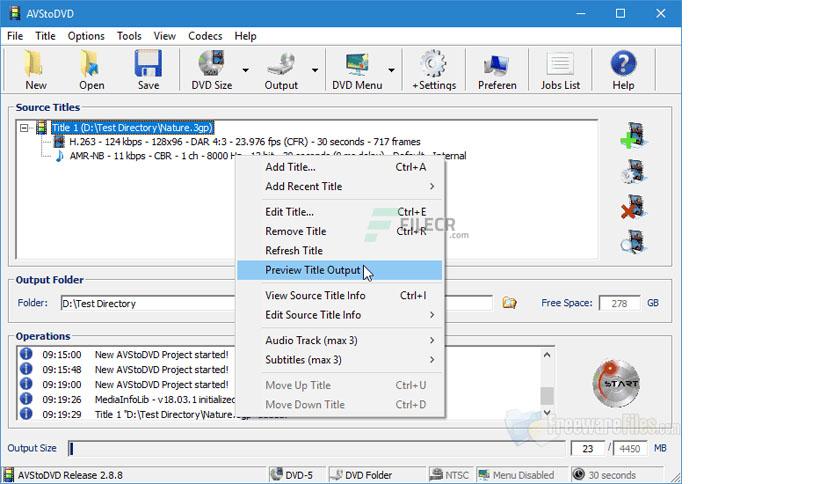This screenshot has width=836, height=484.
Task: Click AVStoDVD Release 2.8.8 status text
Action: click(x=70, y=475)
